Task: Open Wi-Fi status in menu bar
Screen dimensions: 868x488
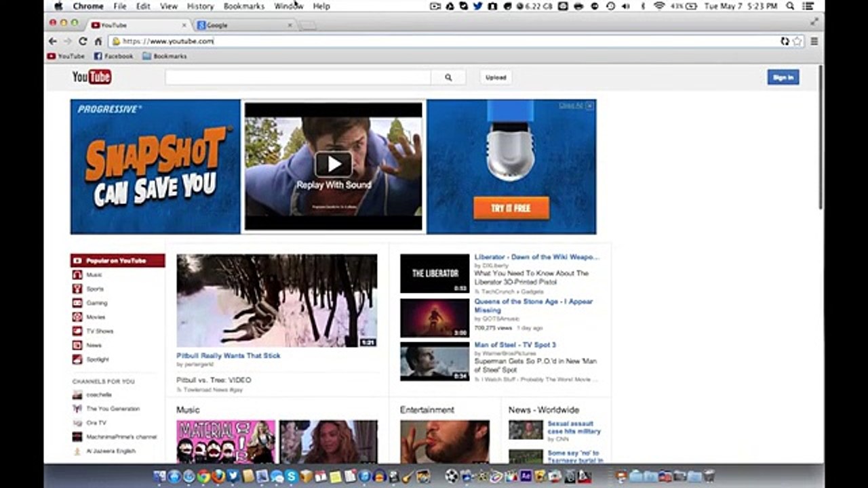Action: [659, 6]
